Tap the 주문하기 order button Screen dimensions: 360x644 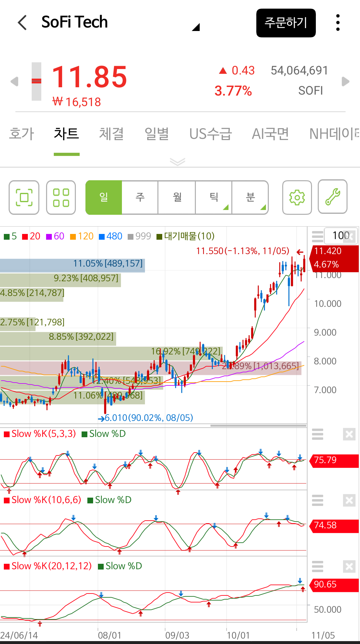point(286,23)
